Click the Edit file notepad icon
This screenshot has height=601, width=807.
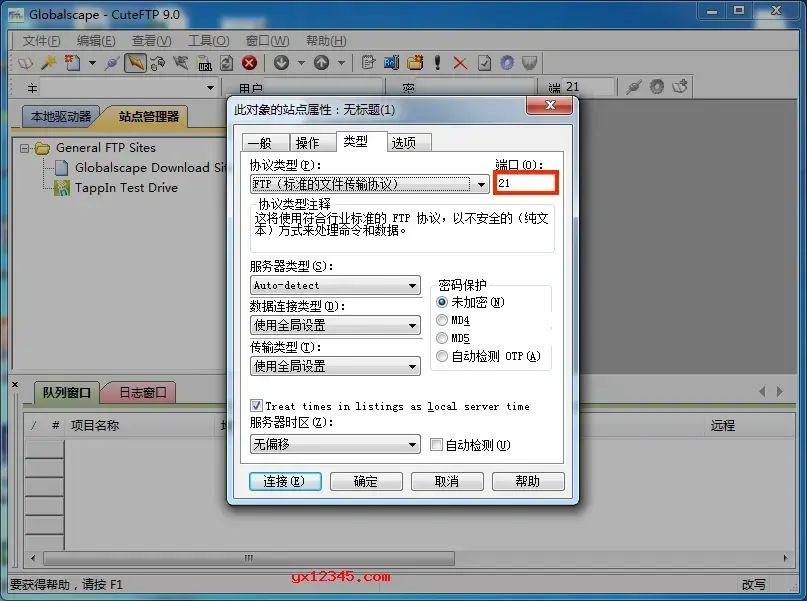click(368, 63)
